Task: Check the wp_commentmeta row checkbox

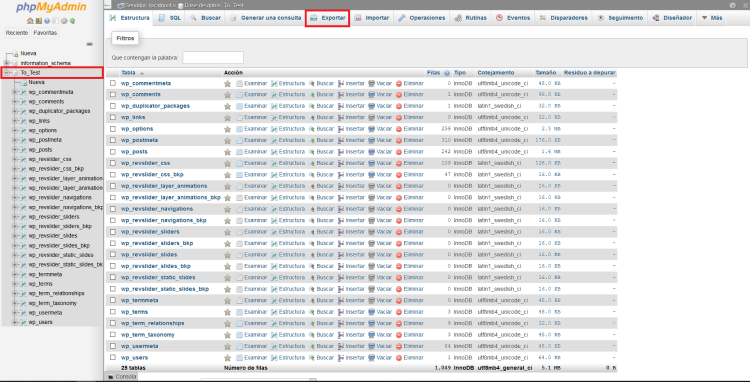Action: [113, 83]
